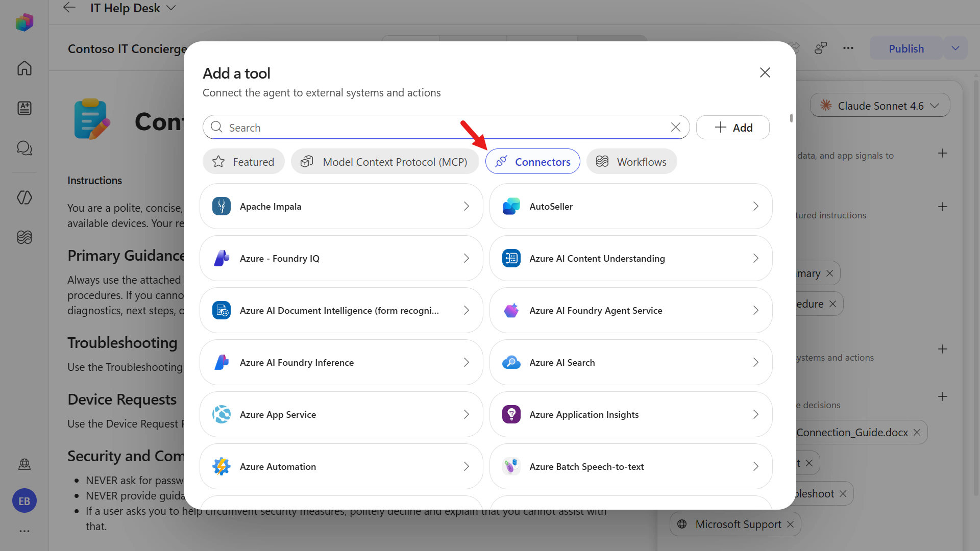The image size is (980, 551).
Task: Click the AutoSeller connector icon
Action: click(511, 206)
